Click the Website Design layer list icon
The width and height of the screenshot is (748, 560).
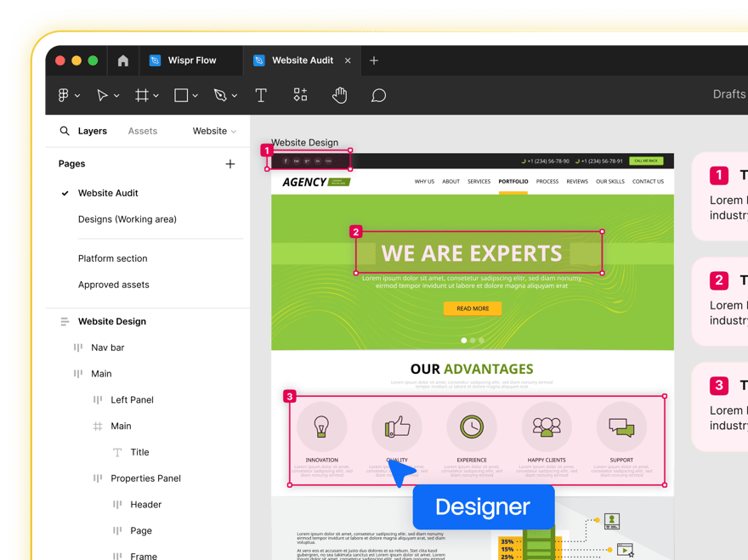click(x=65, y=321)
